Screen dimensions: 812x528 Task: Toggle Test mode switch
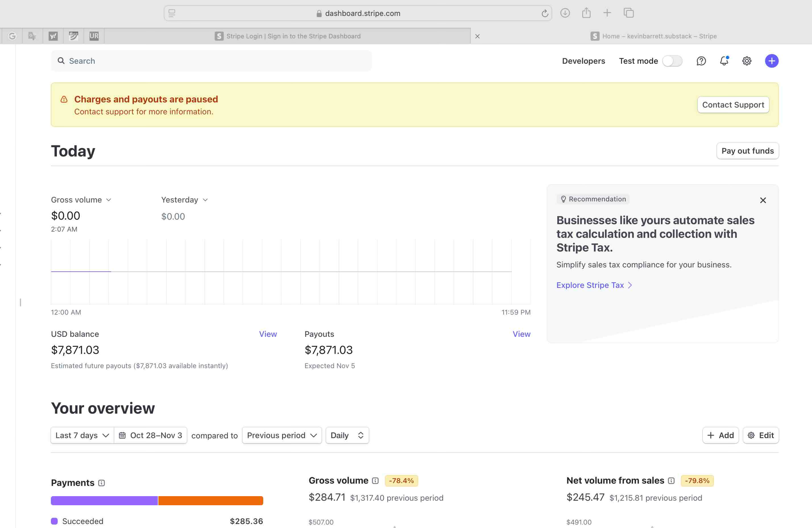[x=672, y=61]
